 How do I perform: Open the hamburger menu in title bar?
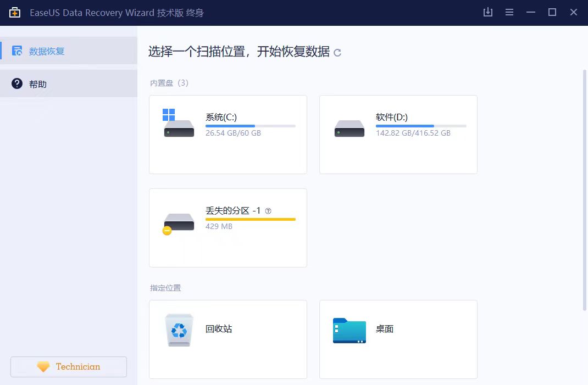tap(509, 12)
